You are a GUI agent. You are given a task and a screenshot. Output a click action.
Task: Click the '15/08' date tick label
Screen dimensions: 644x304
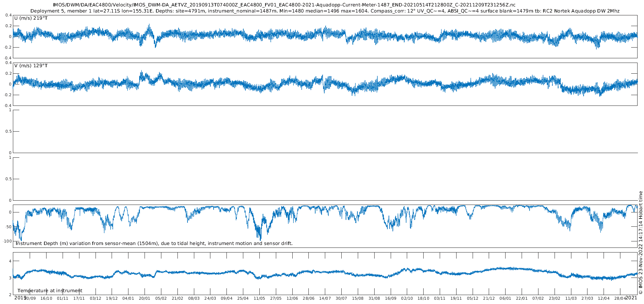[x=358, y=298]
